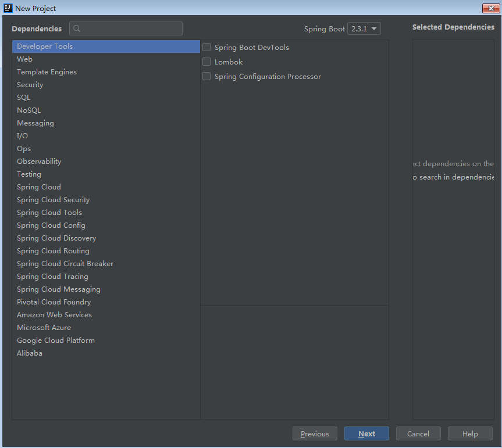Click the IntelliJ IDEA icon in title bar

tap(8, 8)
